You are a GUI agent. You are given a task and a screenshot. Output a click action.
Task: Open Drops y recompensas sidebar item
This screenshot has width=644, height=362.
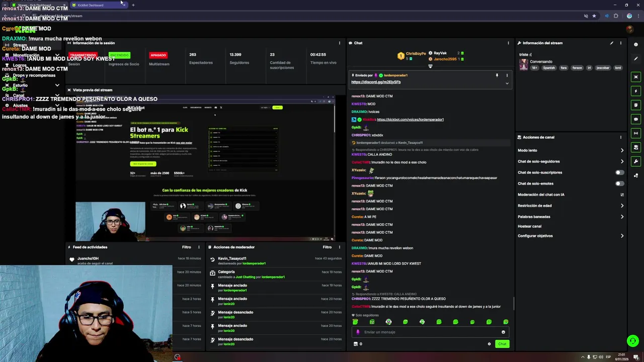pyautogui.click(x=30, y=75)
